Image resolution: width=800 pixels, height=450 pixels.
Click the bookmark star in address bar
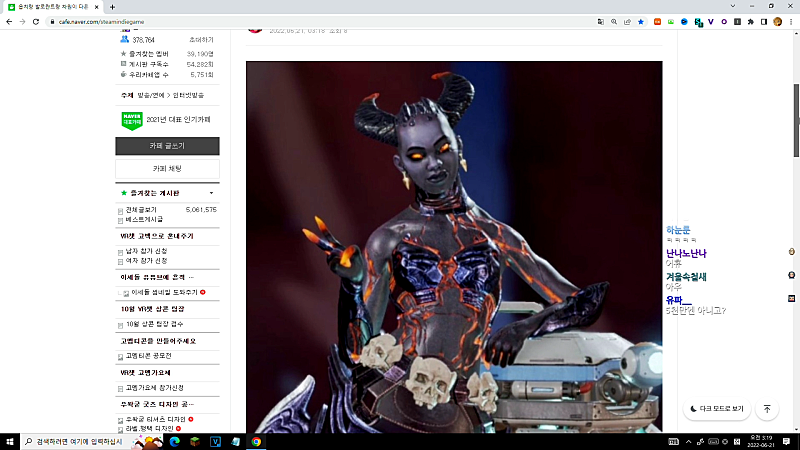coord(641,22)
